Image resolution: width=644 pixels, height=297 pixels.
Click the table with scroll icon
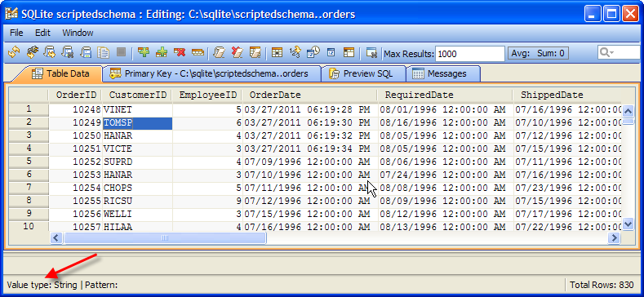point(255,52)
